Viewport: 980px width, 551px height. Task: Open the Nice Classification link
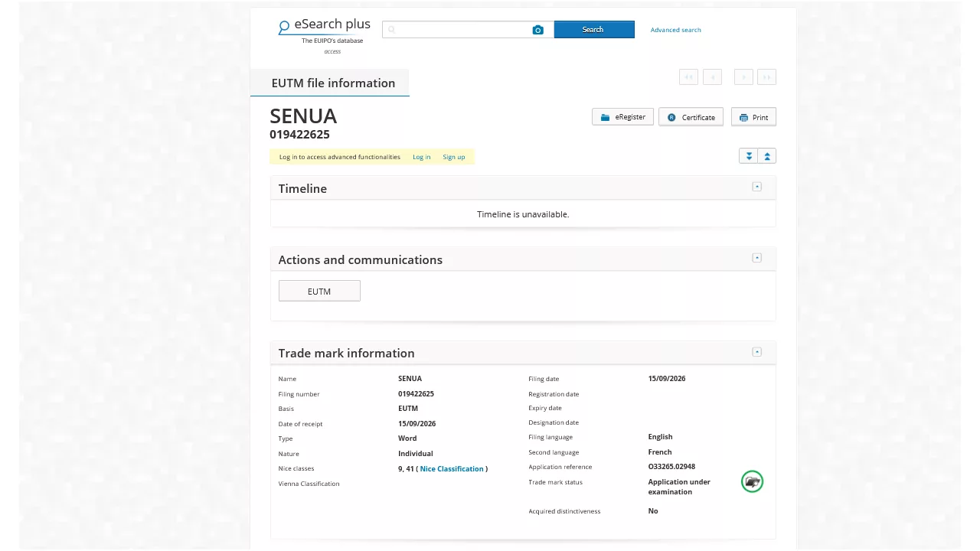pyautogui.click(x=452, y=468)
